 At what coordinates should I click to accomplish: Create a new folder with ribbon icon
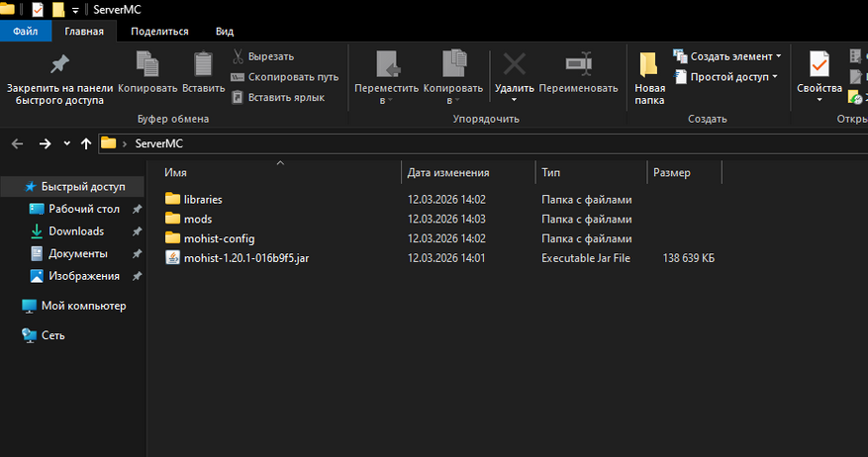(x=649, y=66)
